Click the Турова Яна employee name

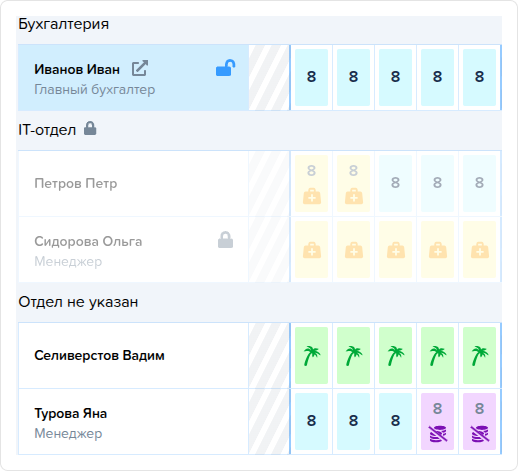pyautogui.click(x=71, y=413)
